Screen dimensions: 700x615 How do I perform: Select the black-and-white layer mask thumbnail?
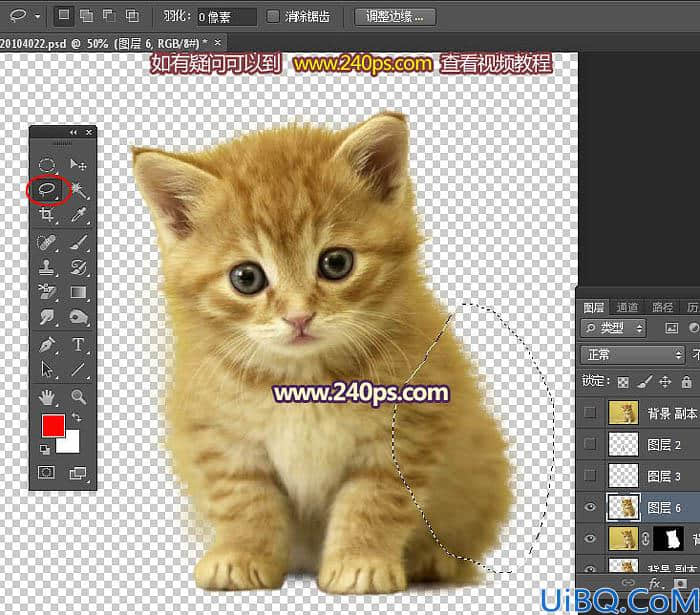click(668, 539)
